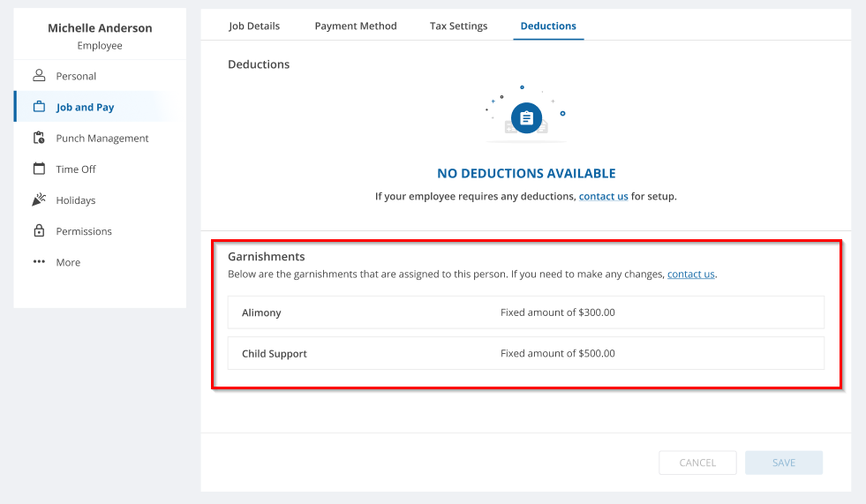
Task: Click contact us link under No Deductions
Action: coord(603,196)
